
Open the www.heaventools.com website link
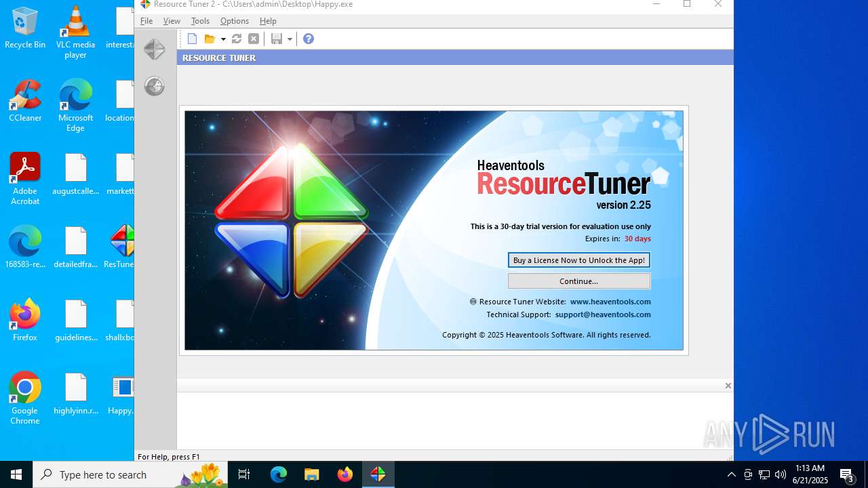click(610, 302)
